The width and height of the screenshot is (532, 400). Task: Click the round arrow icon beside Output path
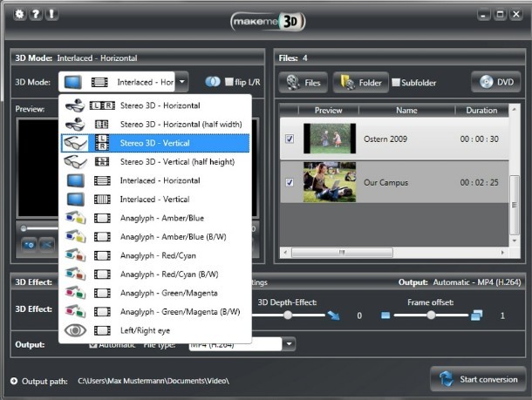point(14,381)
